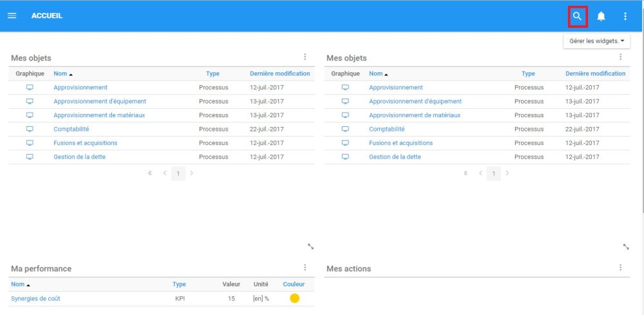
Task: Open the Gérer les widgets dropdown
Action: click(x=596, y=41)
